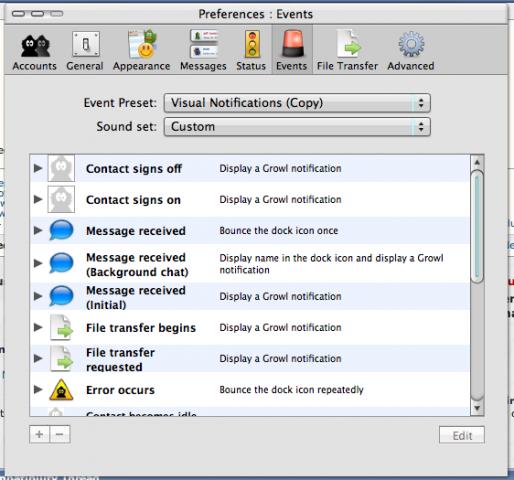Expand the Error occurs event

38,389
